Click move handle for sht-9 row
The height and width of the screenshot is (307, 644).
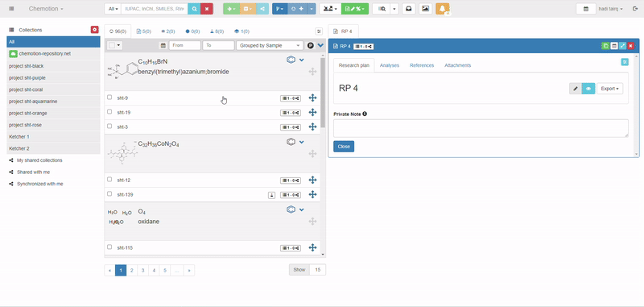312,97
